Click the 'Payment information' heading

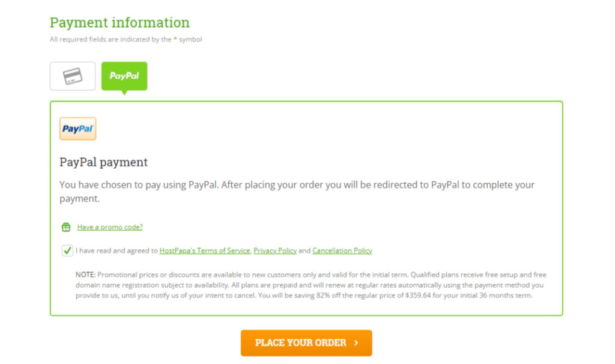pos(120,22)
